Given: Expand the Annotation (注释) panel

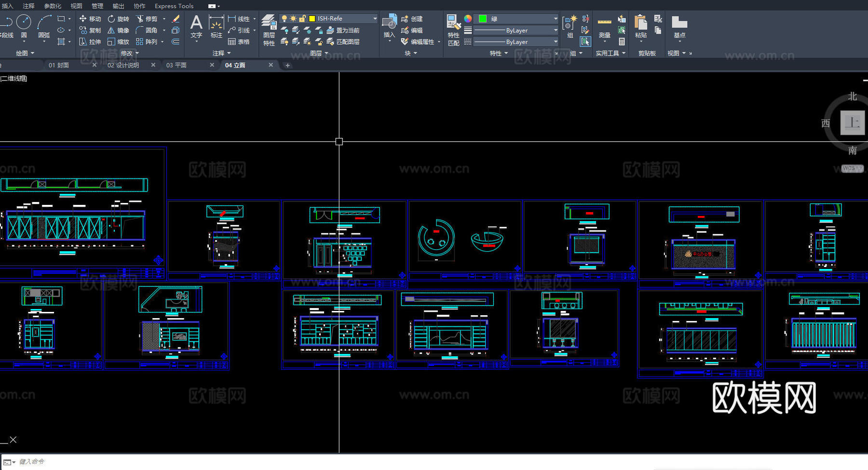Looking at the screenshot, I should 222,53.
